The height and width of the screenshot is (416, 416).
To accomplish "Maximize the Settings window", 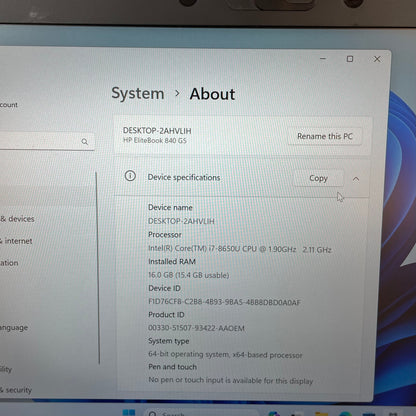I will pyautogui.click(x=350, y=59).
